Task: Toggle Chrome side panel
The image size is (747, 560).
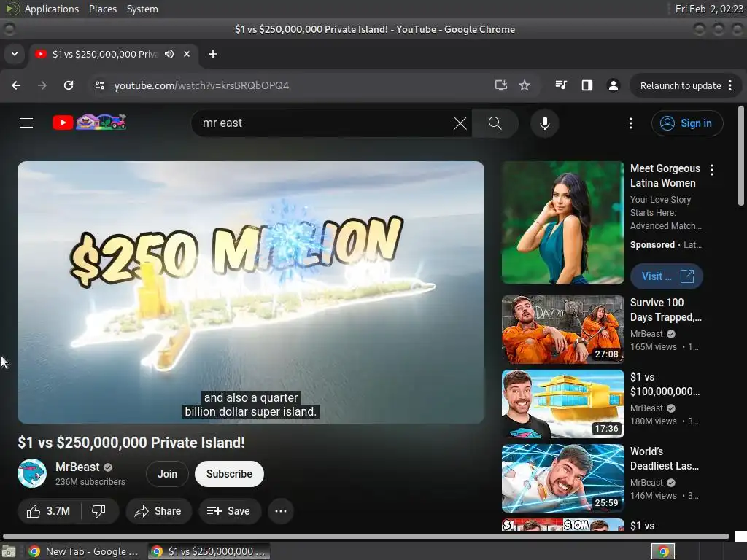Action: [587, 85]
